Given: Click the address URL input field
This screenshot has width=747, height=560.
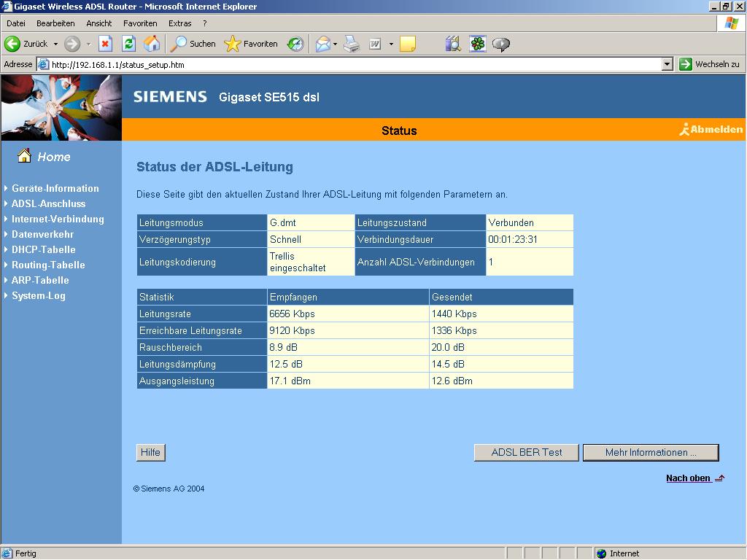Looking at the screenshot, I should click(355, 64).
